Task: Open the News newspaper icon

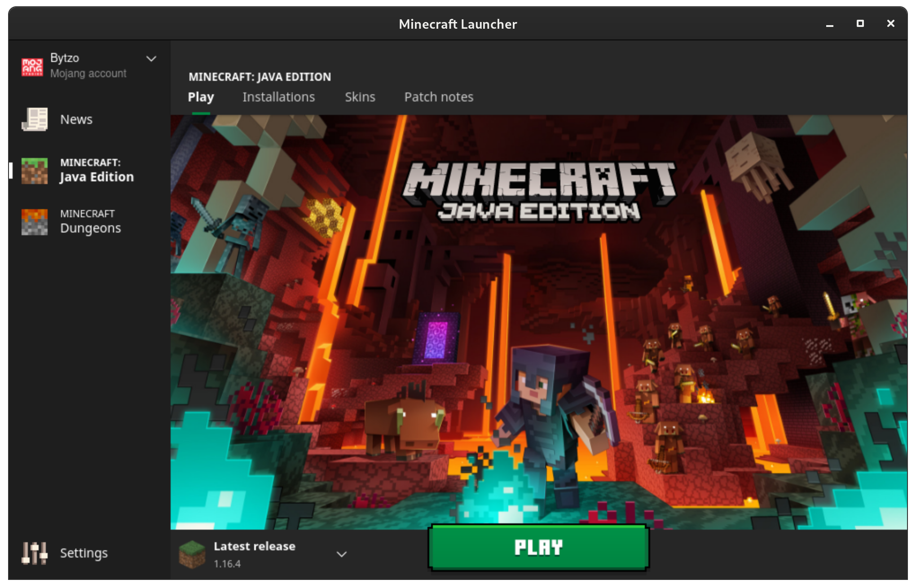Action: coord(35,119)
